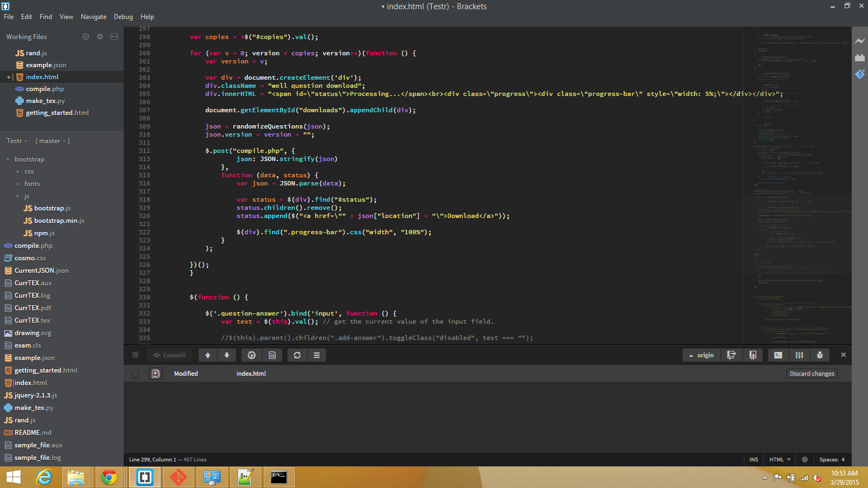
Task: Open HTML language mode dropdown
Action: [780, 460]
